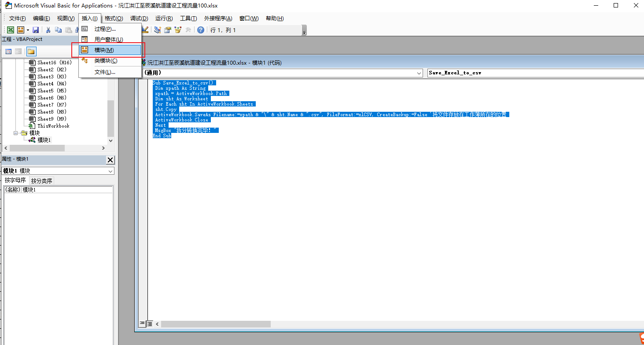Image resolution: width=644 pixels, height=345 pixels.
Task: Click the Toolbox wrench icon
Action: (x=188, y=30)
